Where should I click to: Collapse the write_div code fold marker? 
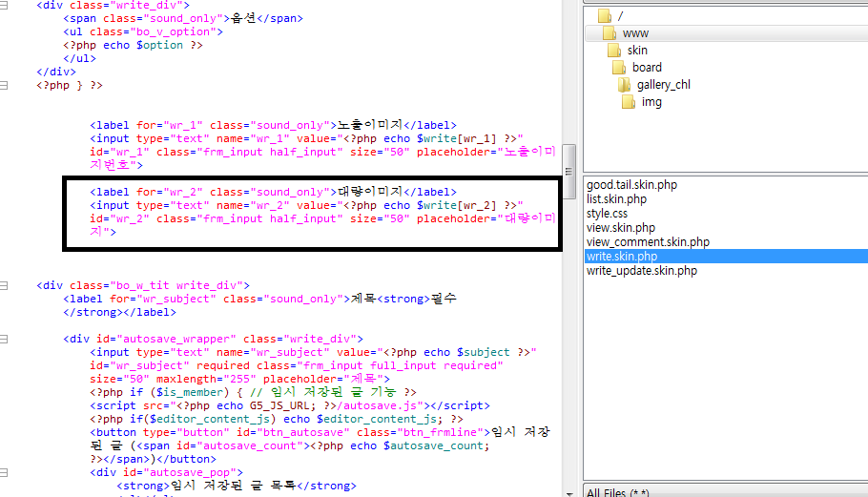5,5
